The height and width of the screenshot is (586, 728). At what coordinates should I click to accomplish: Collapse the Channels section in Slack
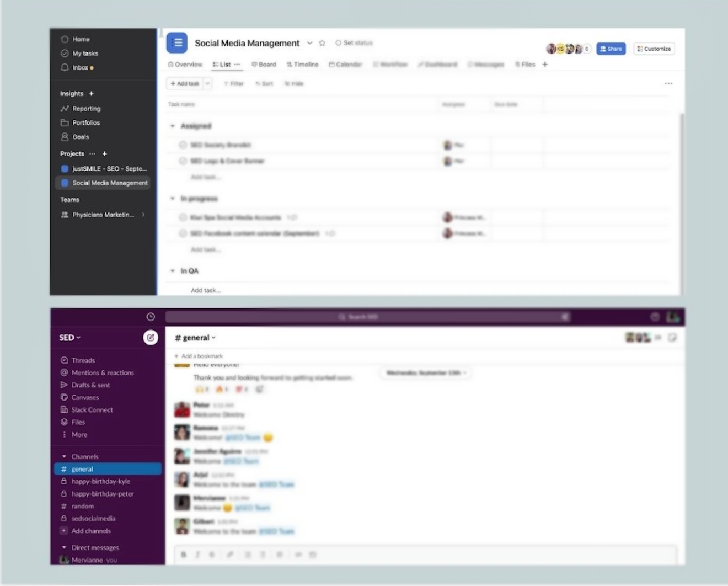pyautogui.click(x=64, y=457)
